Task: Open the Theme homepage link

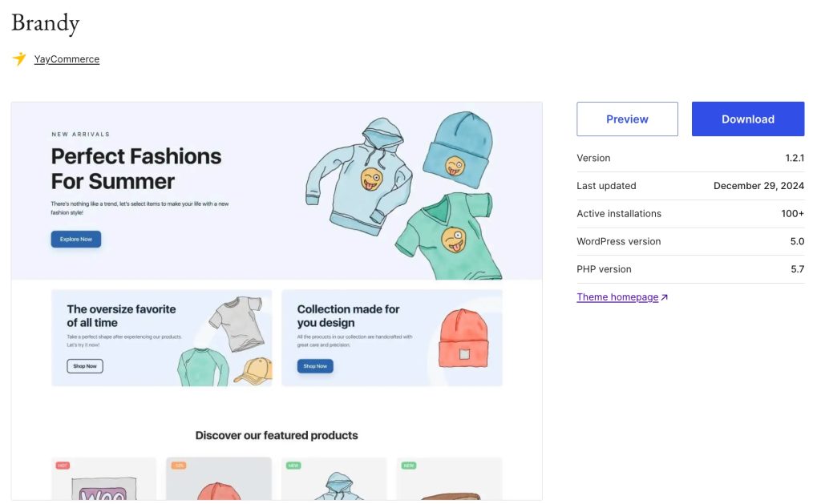Action: (617, 297)
